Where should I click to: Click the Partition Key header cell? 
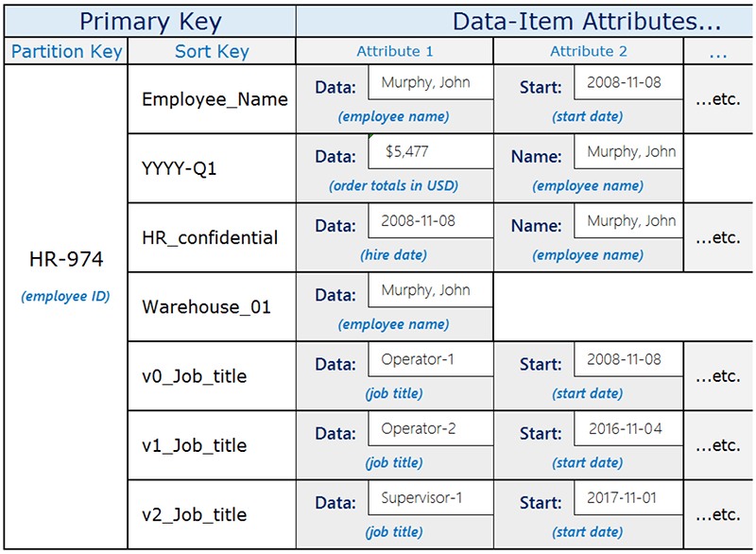(65, 51)
